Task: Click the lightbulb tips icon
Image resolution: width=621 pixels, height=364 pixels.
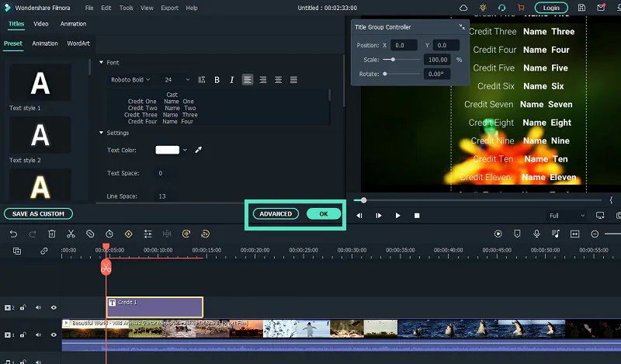Action: (x=483, y=8)
